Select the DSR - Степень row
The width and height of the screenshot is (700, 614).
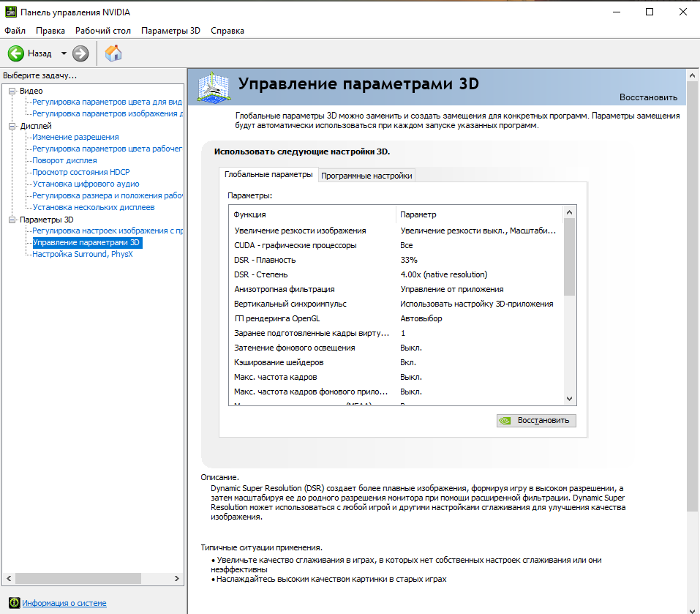pyautogui.click(x=396, y=274)
